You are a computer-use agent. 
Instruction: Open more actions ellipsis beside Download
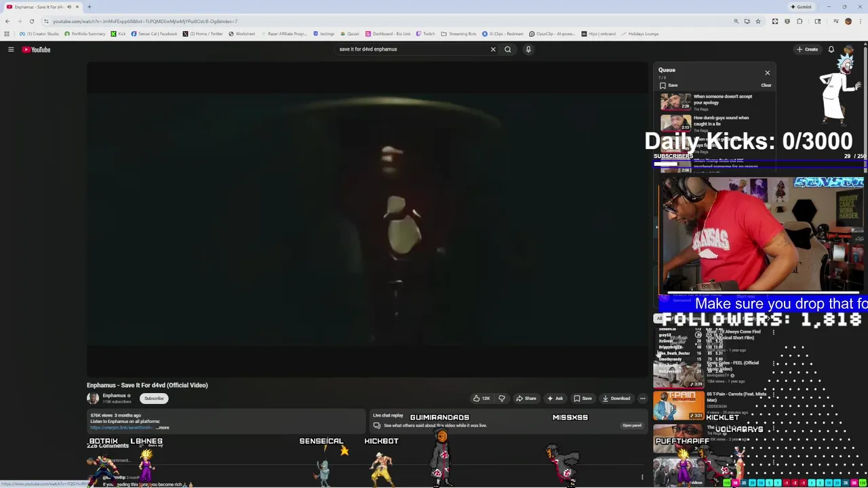(x=642, y=399)
